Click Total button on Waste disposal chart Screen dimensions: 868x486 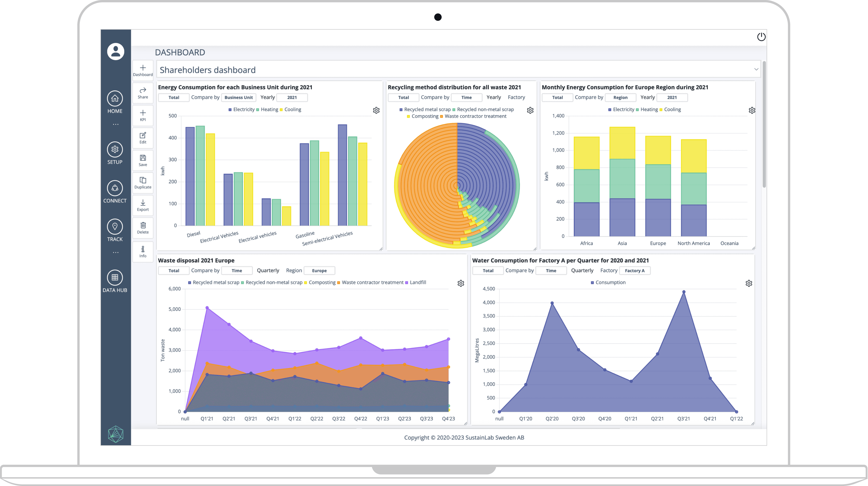click(174, 270)
